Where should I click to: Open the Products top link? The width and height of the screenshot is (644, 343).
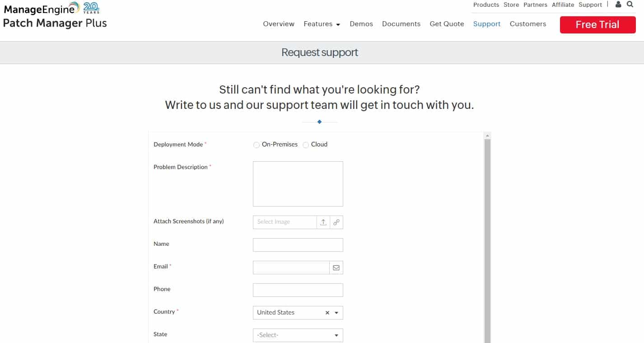(486, 5)
